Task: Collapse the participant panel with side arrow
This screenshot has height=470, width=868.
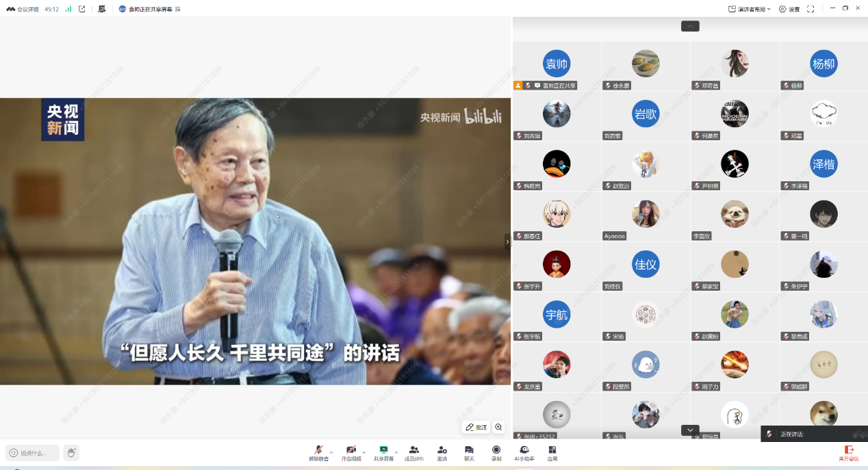Action: click(507, 241)
